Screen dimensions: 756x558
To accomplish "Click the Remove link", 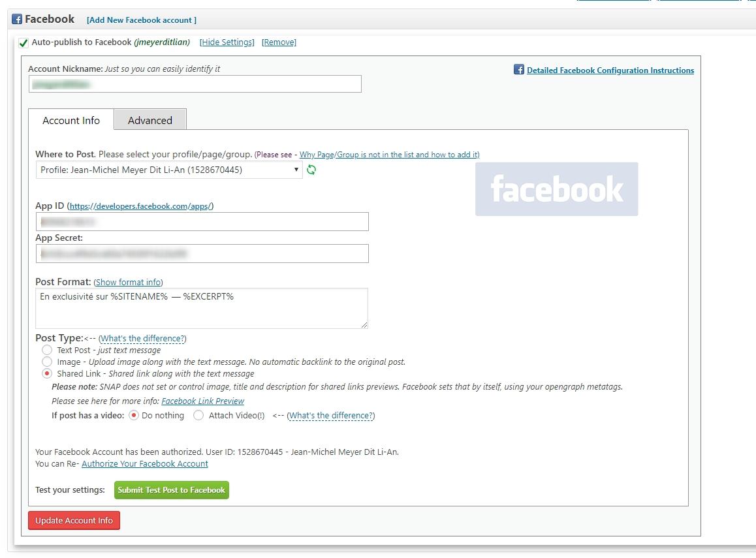I will tap(279, 42).
